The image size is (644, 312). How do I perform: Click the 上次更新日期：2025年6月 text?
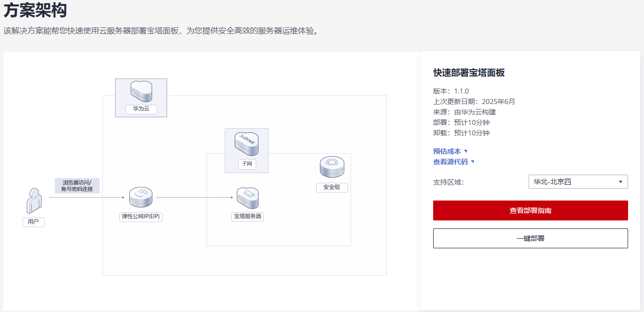[x=474, y=102]
